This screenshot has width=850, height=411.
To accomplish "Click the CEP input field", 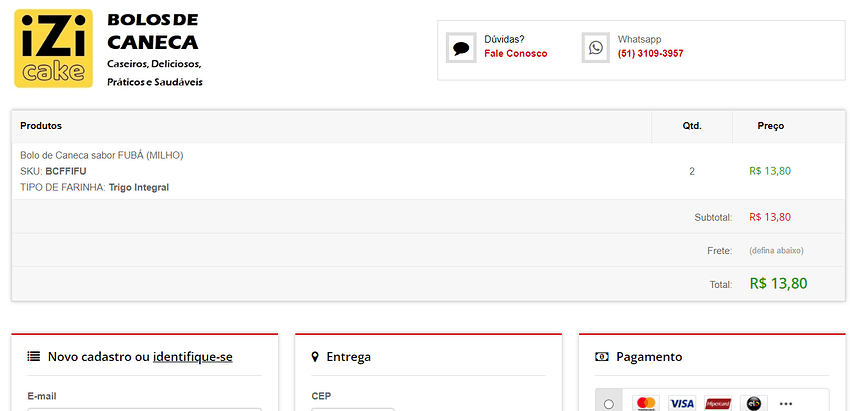I will coord(353,409).
